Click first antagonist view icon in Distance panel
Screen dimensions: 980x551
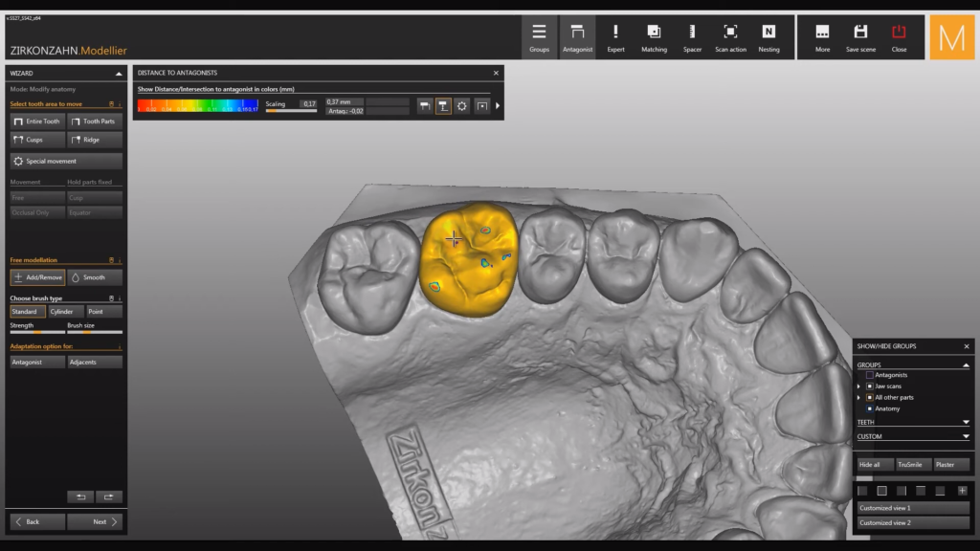click(424, 106)
